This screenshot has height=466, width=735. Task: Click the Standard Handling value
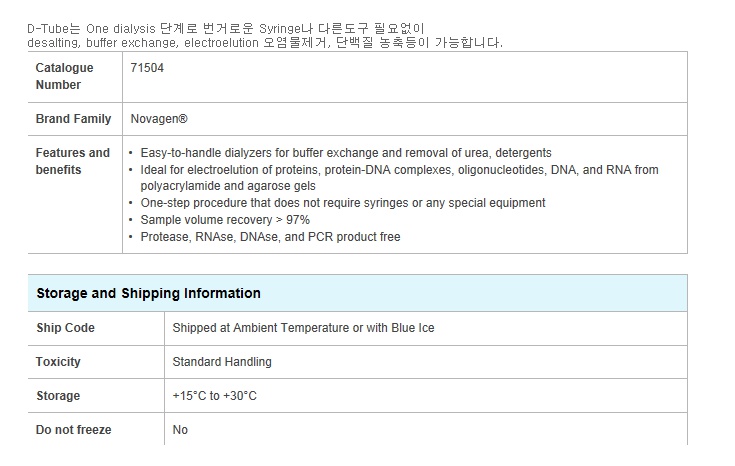pyautogui.click(x=222, y=362)
